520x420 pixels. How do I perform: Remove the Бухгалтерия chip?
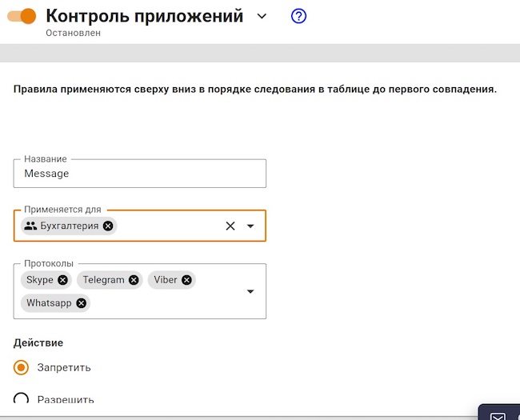click(108, 226)
